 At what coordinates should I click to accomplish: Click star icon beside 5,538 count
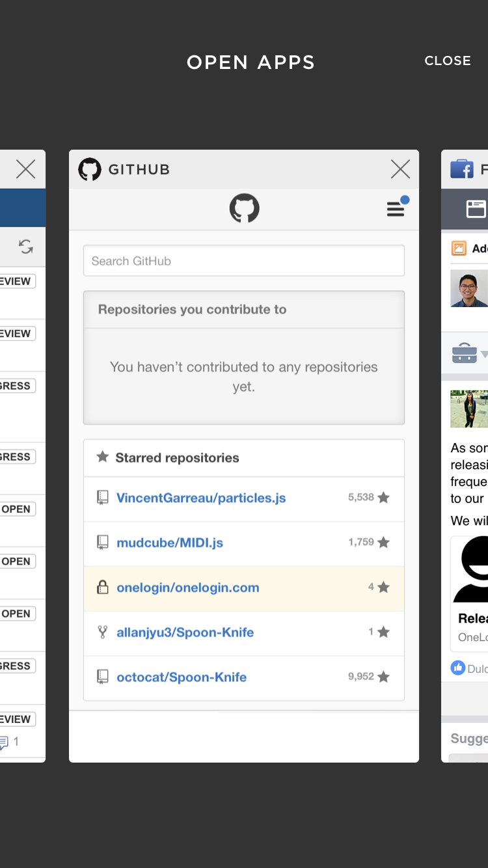[x=384, y=497]
